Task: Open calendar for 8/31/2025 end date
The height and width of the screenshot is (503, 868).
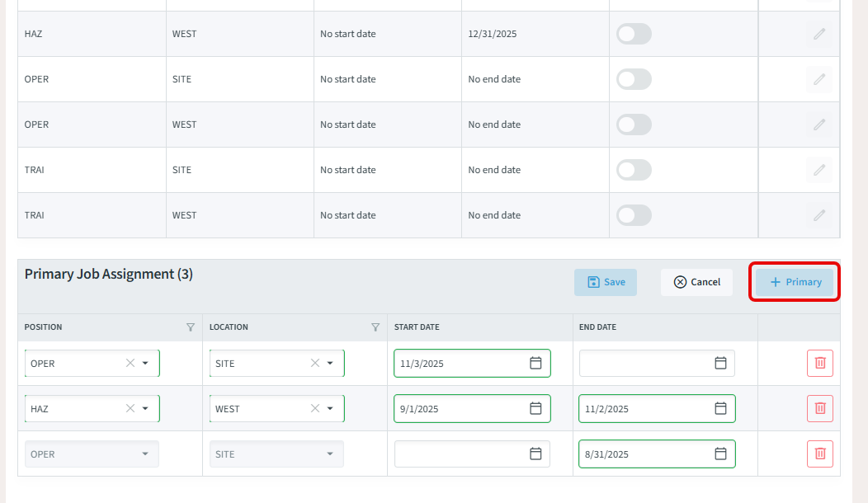Action: [x=720, y=454]
